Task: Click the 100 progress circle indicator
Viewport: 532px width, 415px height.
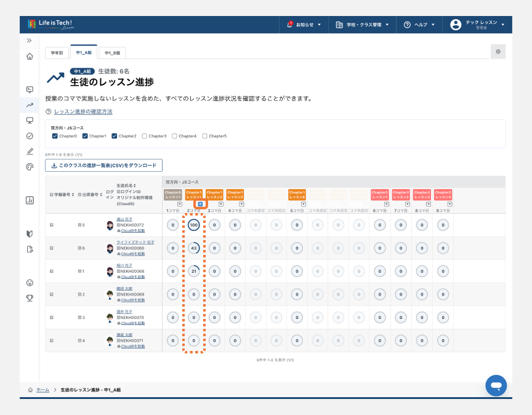Action: pos(193,225)
